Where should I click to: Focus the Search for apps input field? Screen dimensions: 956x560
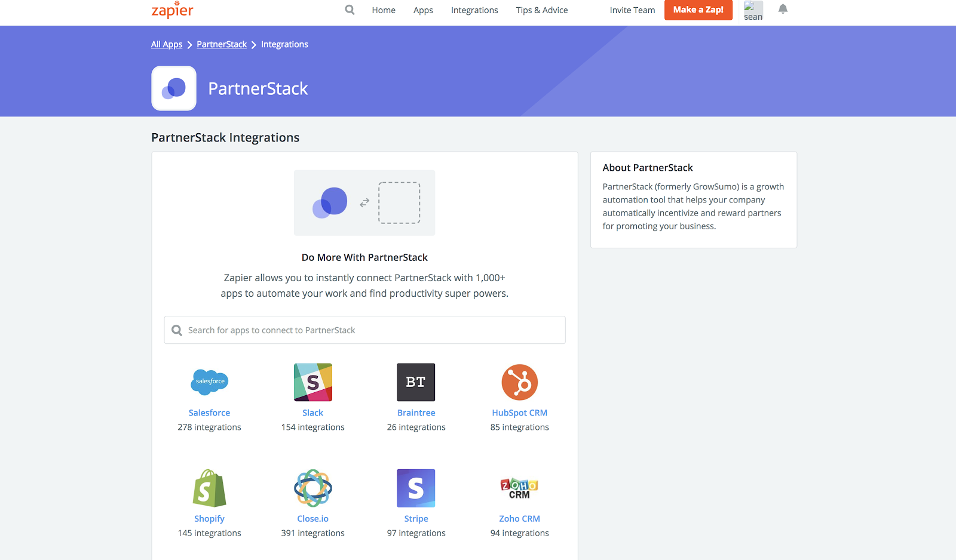click(364, 330)
